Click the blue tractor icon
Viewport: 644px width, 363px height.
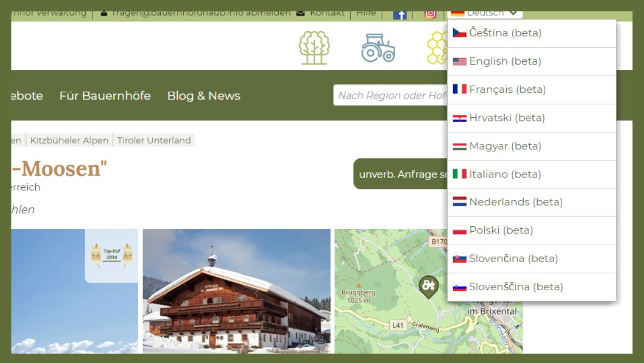pyautogui.click(x=378, y=48)
